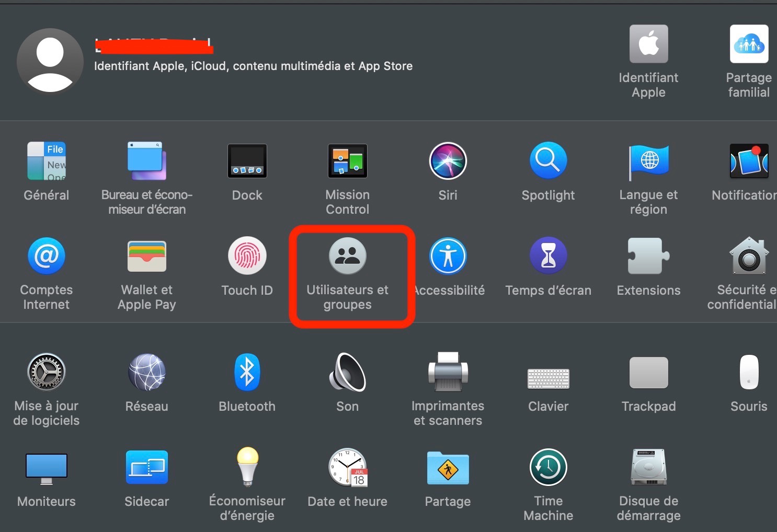Open the Général preferences pane

47,161
